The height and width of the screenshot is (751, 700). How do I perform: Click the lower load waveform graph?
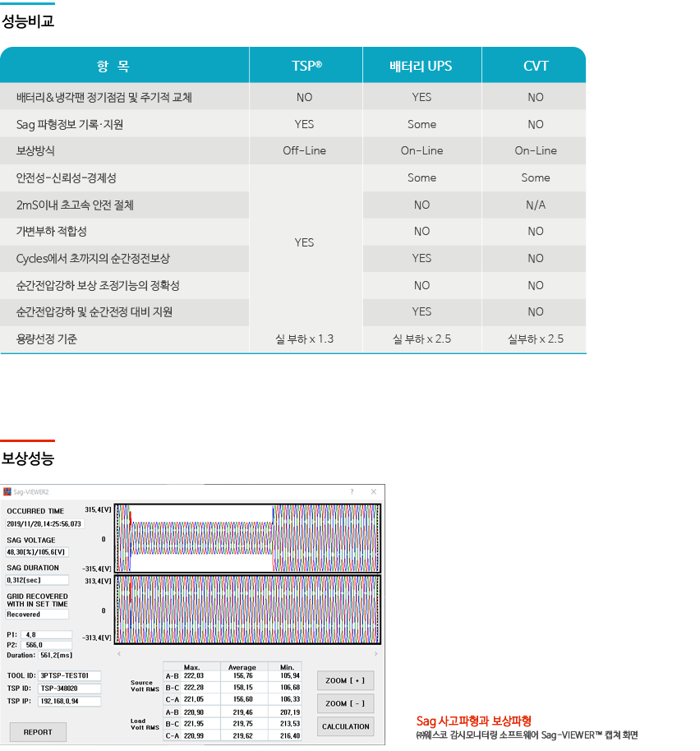click(x=247, y=610)
